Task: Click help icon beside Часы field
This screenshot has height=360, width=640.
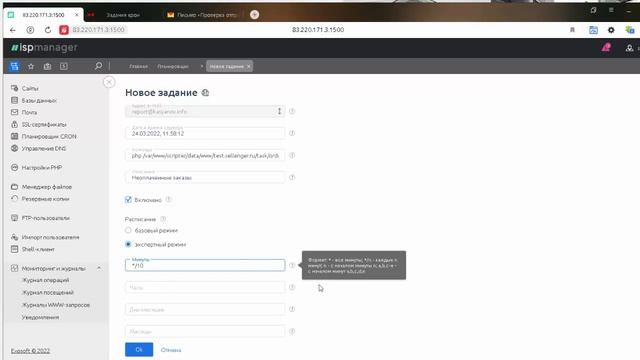Action: pyautogui.click(x=292, y=287)
